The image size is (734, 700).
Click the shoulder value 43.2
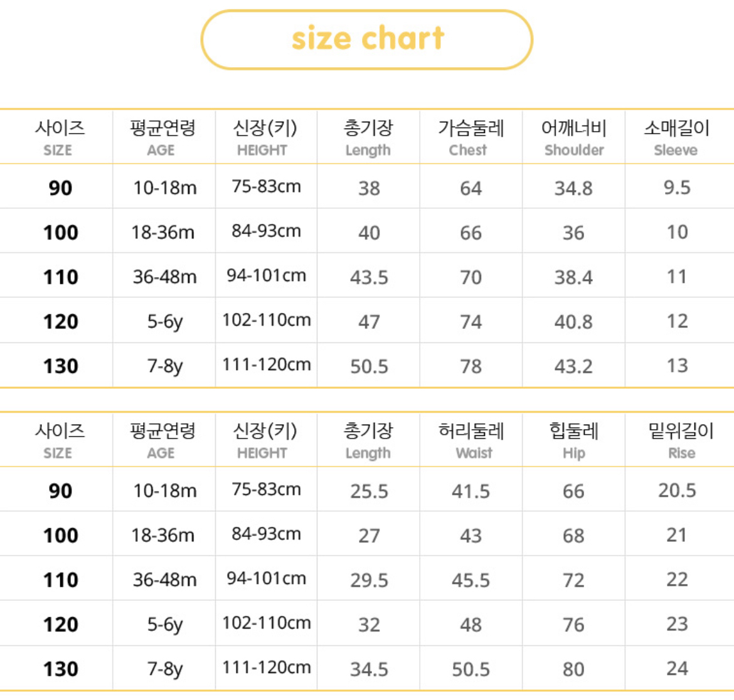click(573, 366)
